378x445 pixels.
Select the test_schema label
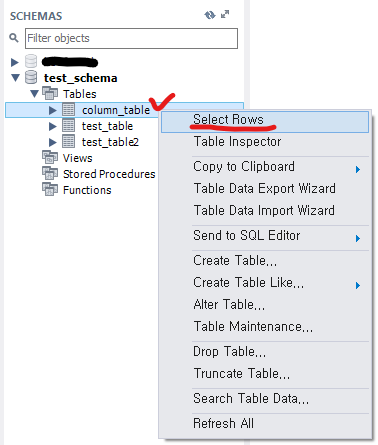80,78
